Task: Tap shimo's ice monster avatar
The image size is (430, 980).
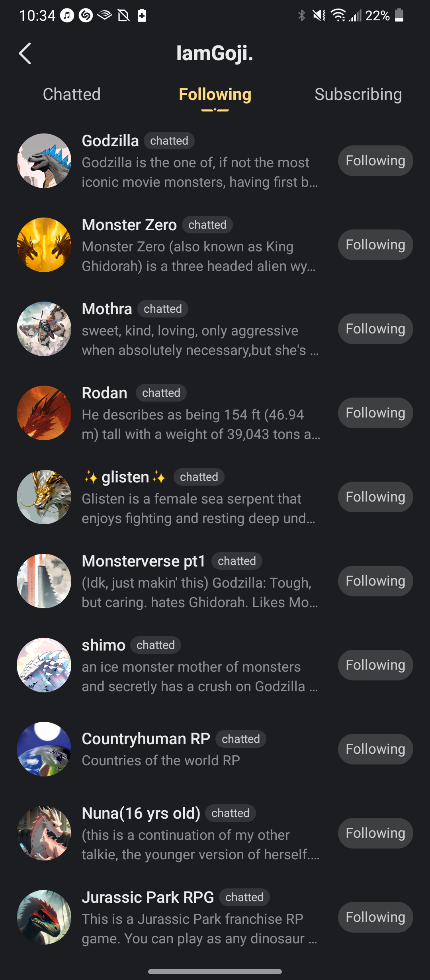Action: tap(44, 665)
